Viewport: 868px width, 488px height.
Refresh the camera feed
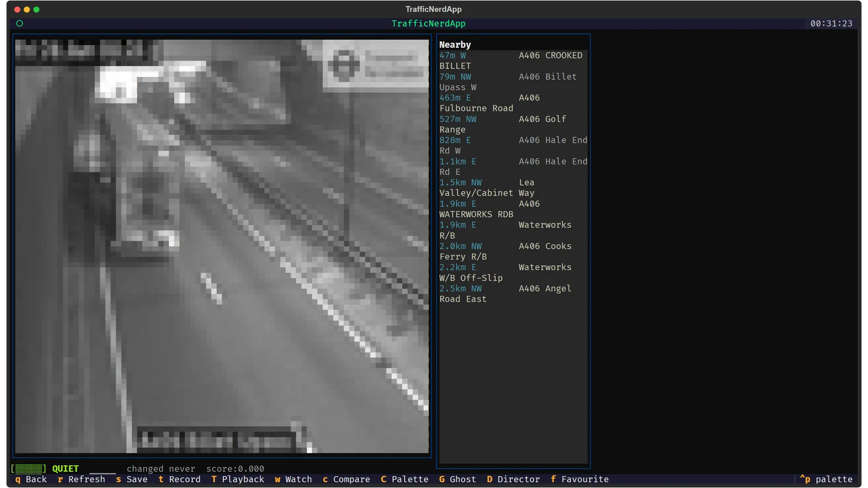[x=81, y=479]
